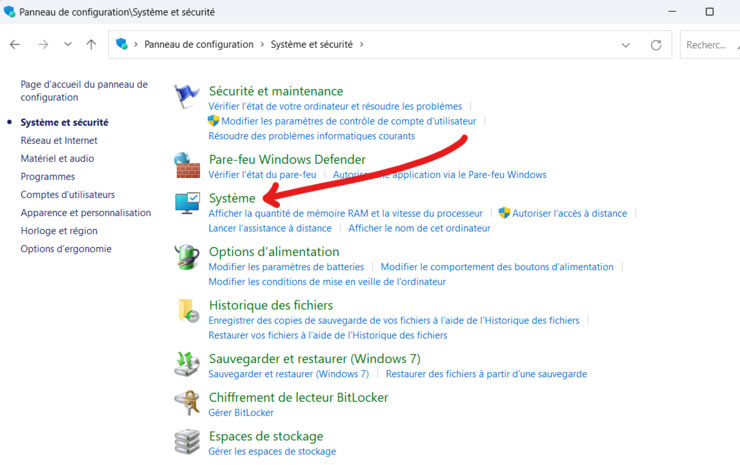This screenshot has width=740, height=465.
Task: Click the empty area of the address bar field
Action: (491, 45)
